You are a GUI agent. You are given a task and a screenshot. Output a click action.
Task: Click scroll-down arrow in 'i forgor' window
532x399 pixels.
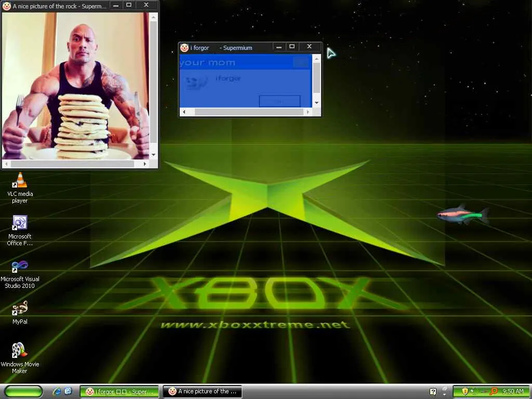click(316, 103)
